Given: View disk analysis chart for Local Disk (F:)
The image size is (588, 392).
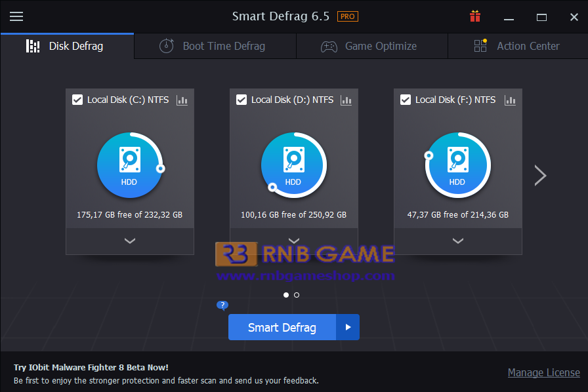Looking at the screenshot, I should click(x=510, y=100).
